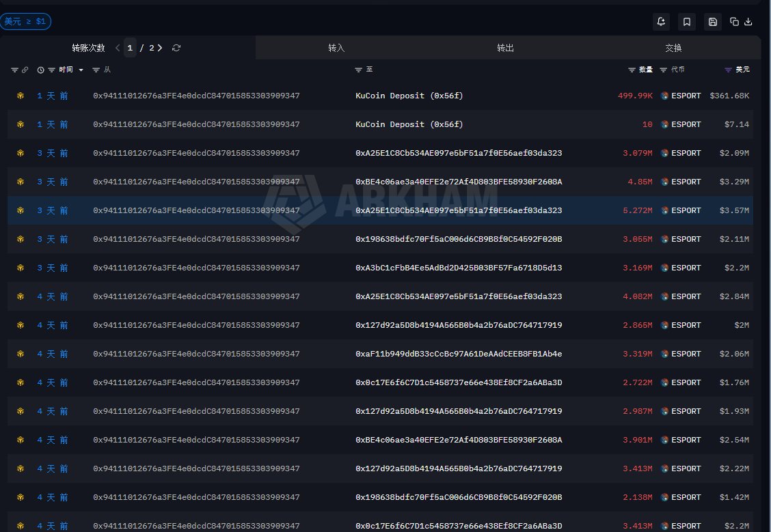Click the page number input showing 1
771x532 pixels.
(130, 48)
